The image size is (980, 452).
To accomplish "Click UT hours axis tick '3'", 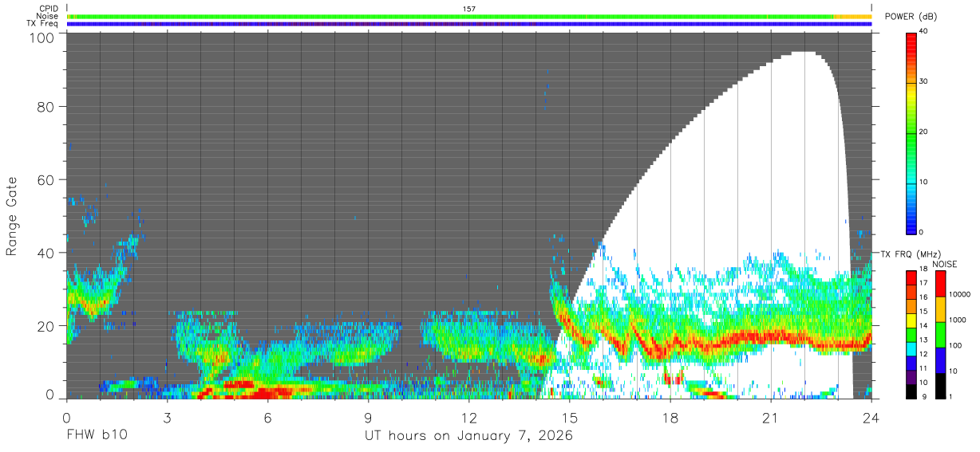I will pos(168,417).
